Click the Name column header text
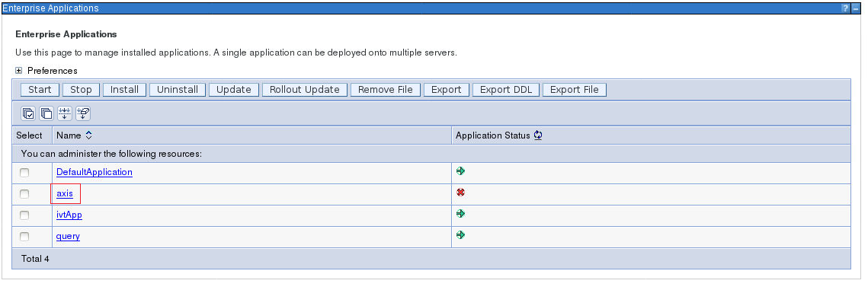This screenshot has height=290, width=868. (69, 135)
